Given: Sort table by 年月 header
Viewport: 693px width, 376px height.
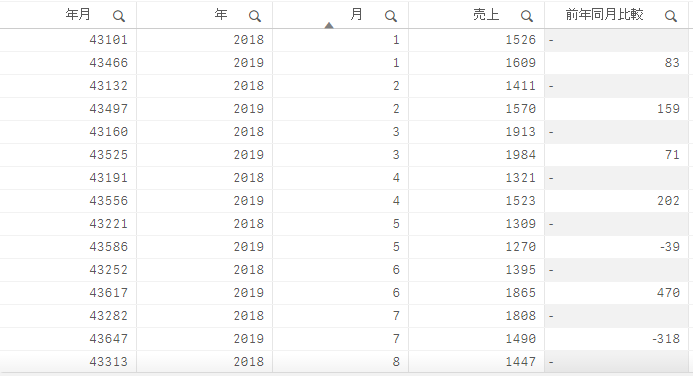Looking at the screenshot, I should pyautogui.click(x=78, y=15).
